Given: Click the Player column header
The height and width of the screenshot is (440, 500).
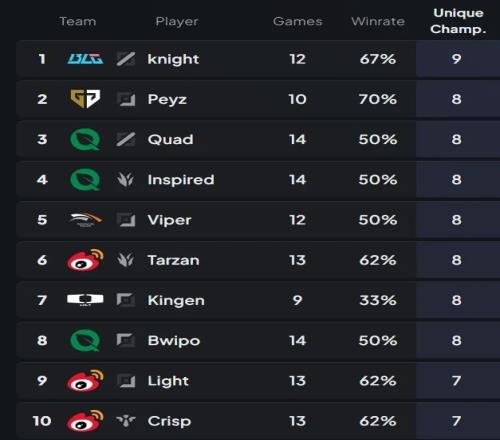Looking at the screenshot, I should click(x=177, y=22).
